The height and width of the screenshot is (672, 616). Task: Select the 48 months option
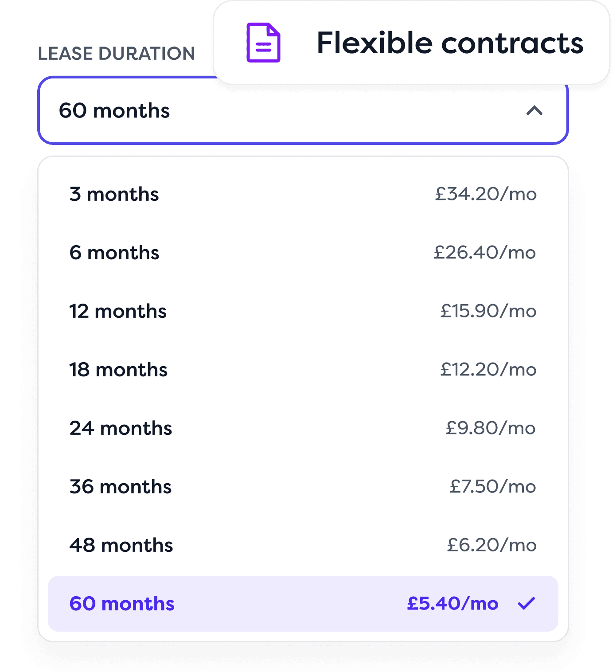point(303,545)
